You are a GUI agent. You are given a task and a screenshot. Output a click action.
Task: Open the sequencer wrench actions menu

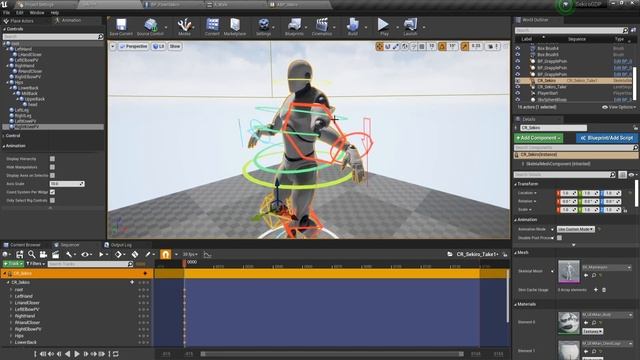[69, 254]
